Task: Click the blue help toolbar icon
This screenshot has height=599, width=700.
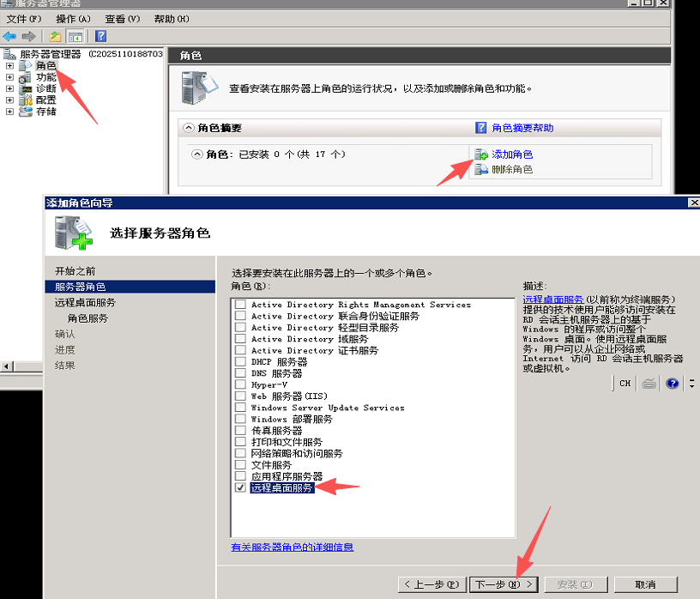Action: coord(100,36)
